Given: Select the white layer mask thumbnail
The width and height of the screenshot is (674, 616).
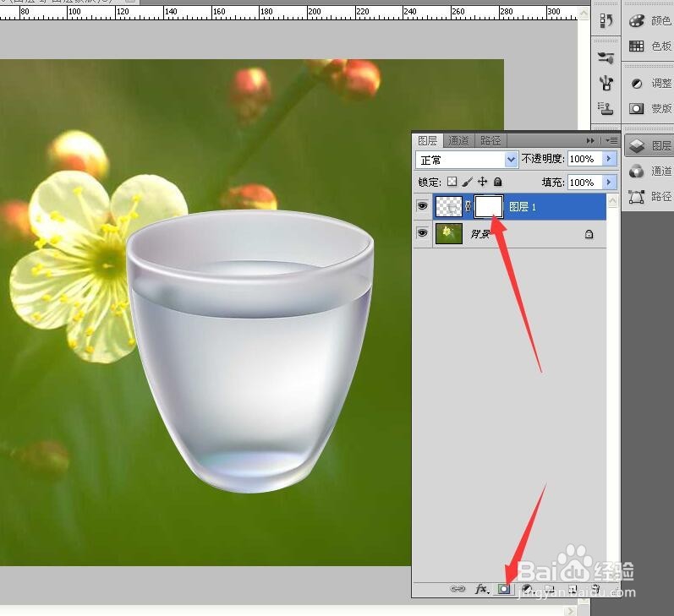Looking at the screenshot, I should pos(488,207).
